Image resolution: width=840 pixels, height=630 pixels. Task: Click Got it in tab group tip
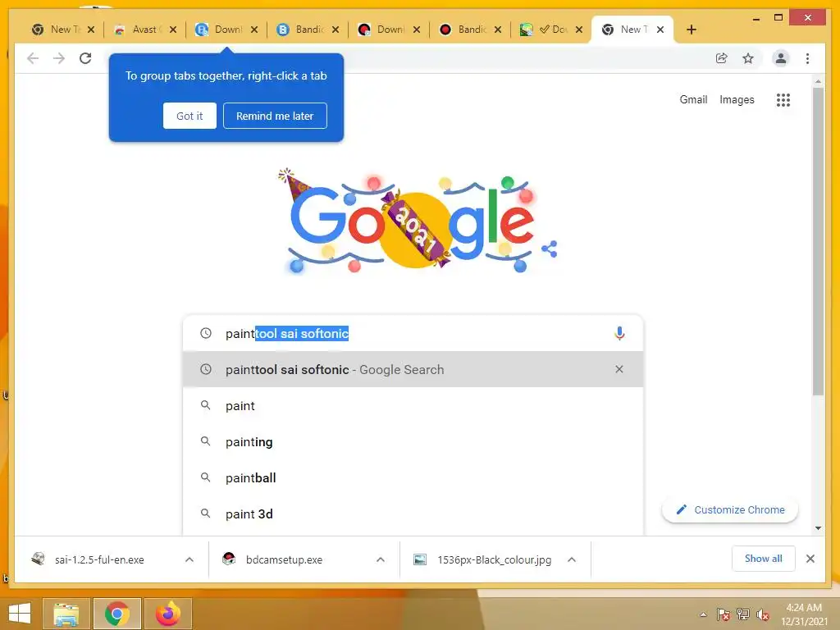189,116
